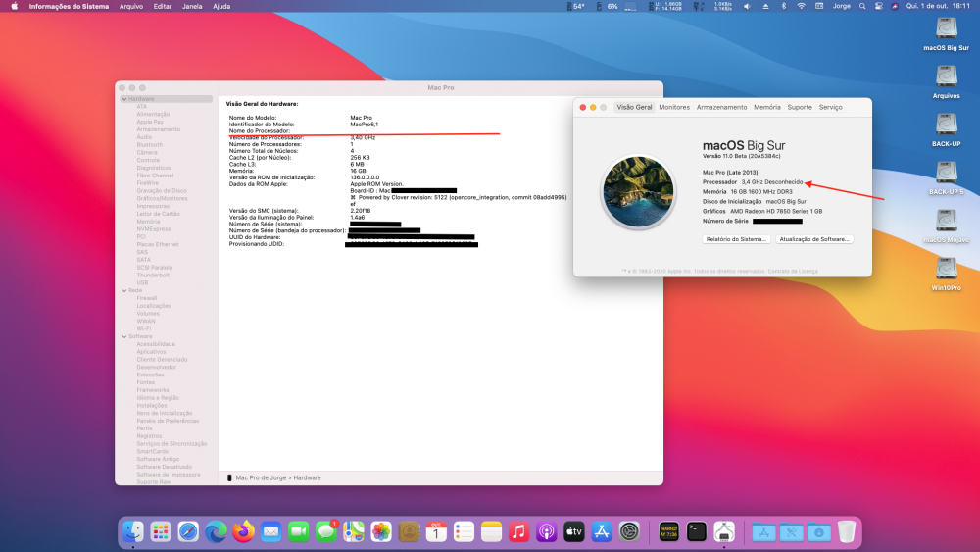Open the Arquivos drive on desktop
The height and width of the screenshot is (552, 980).
coord(947,82)
